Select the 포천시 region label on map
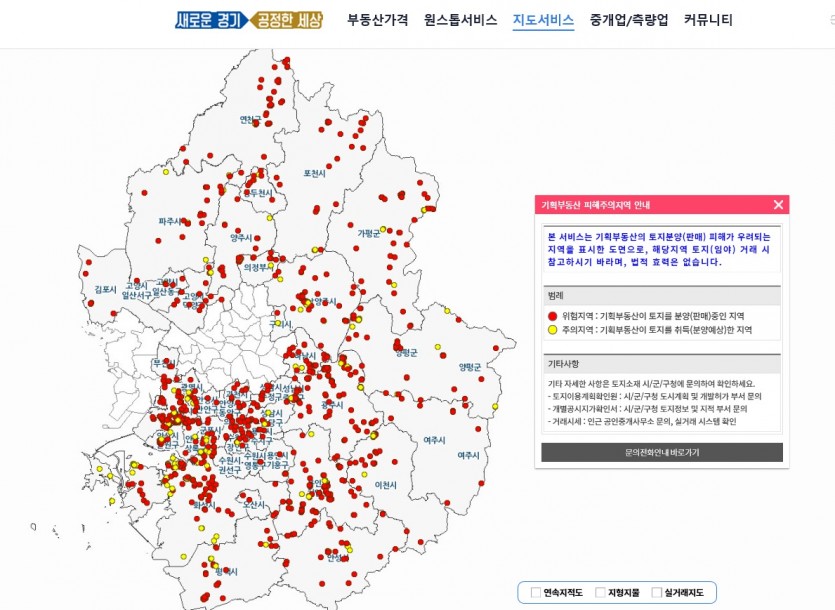835x610 pixels. (x=314, y=174)
